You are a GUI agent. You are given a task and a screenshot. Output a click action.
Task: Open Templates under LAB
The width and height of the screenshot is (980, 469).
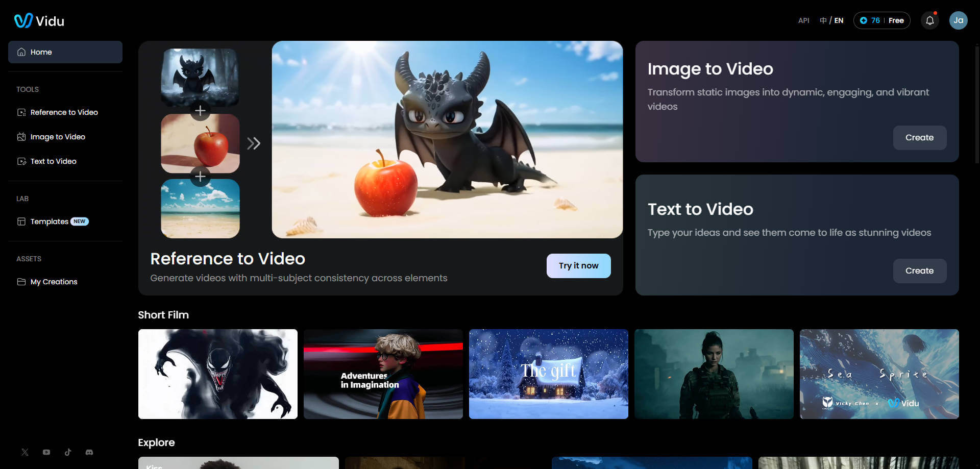point(65,221)
